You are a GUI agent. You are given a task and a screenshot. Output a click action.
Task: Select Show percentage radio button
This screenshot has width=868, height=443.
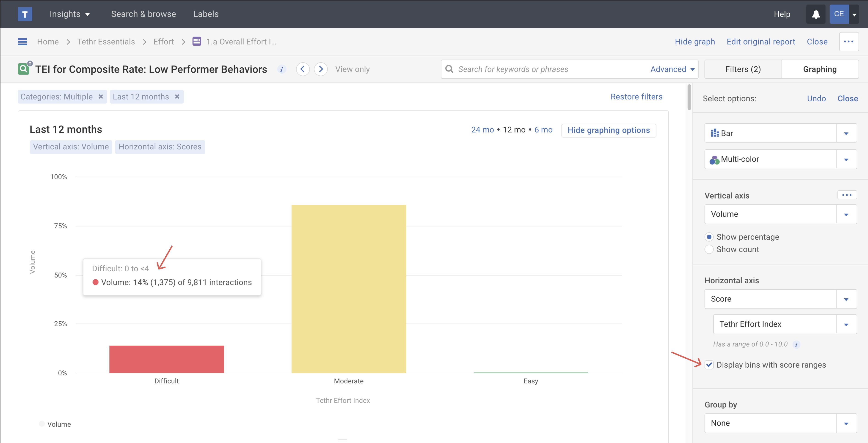(x=709, y=237)
